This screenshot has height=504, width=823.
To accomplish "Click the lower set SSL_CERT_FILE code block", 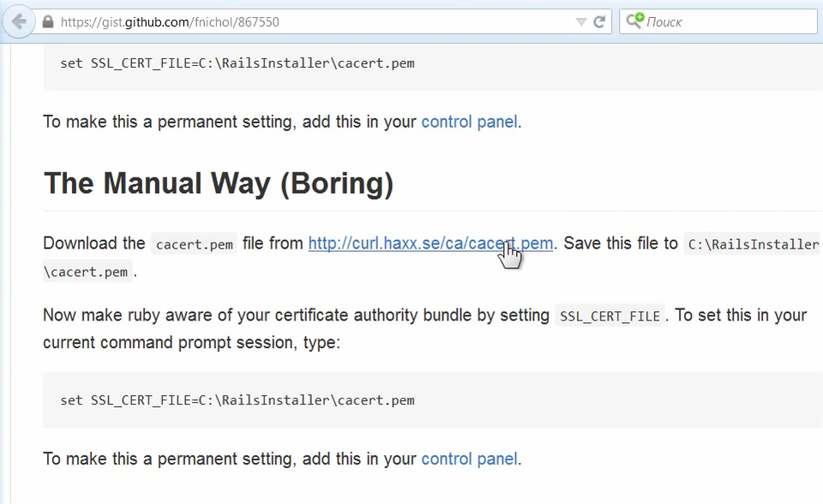I will click(x=237, y=400).
